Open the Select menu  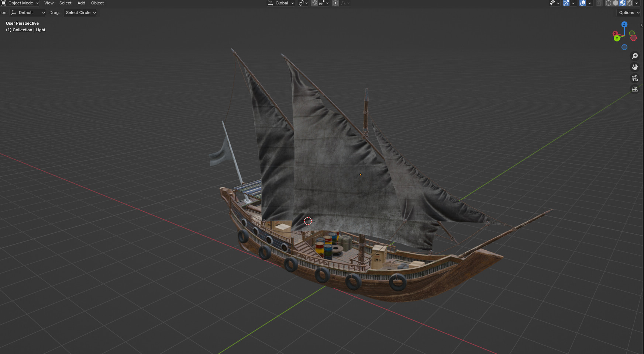[x=65, y=3]
